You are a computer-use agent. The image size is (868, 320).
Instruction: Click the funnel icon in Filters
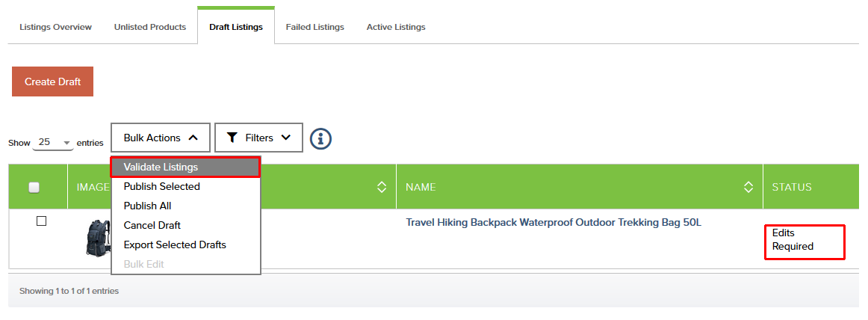[x=232, y=138]
